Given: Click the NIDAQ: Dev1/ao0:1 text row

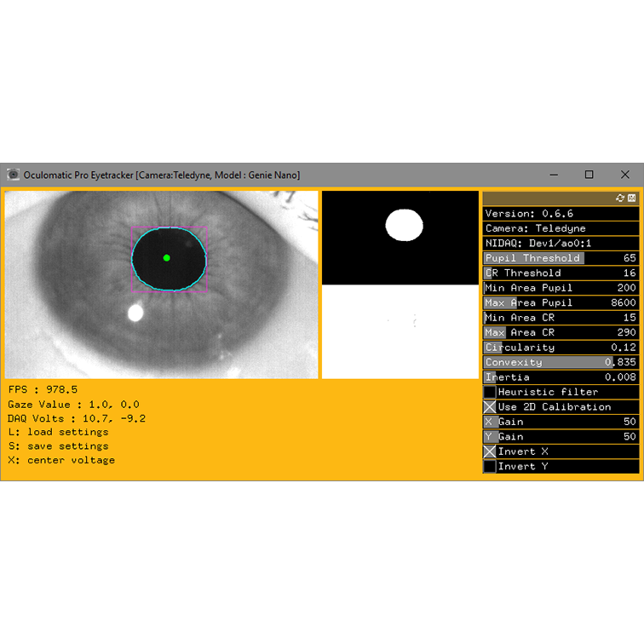Looking at the screenshot, I should click(561, 243).
